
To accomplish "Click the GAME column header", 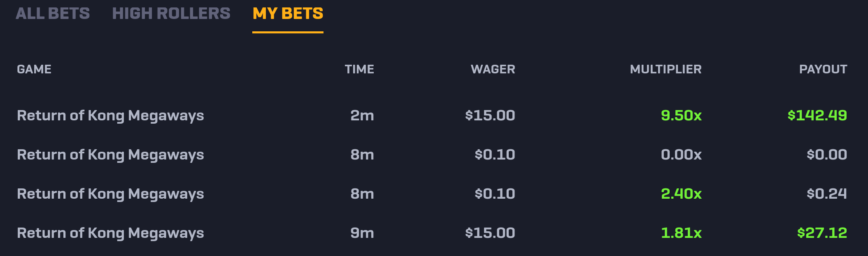I will [x=34, y=69].
